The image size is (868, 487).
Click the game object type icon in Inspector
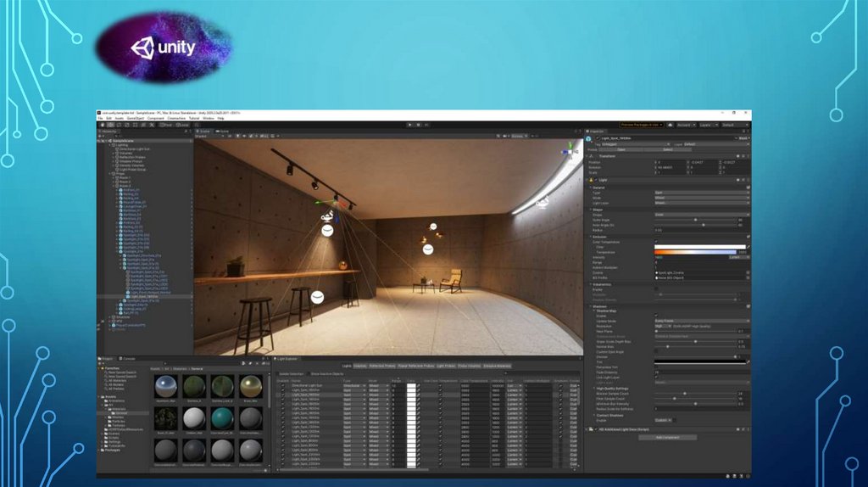(x=588, y=138)
